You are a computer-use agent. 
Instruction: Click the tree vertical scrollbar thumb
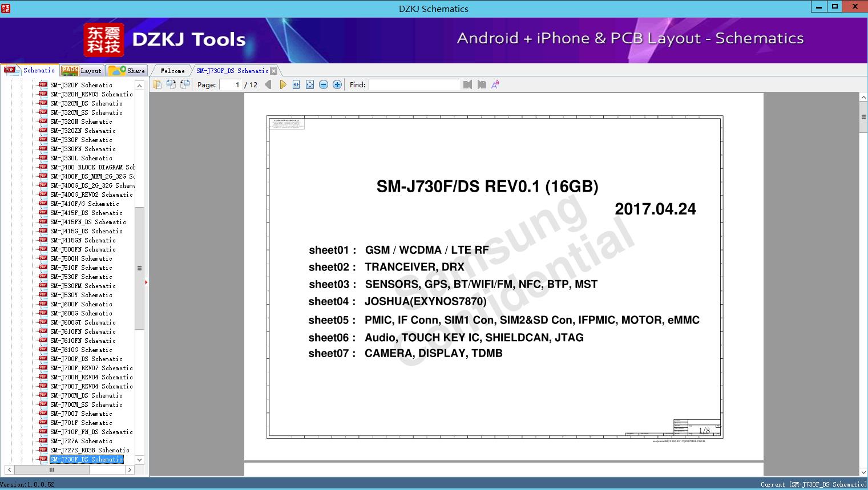point(139,268)
